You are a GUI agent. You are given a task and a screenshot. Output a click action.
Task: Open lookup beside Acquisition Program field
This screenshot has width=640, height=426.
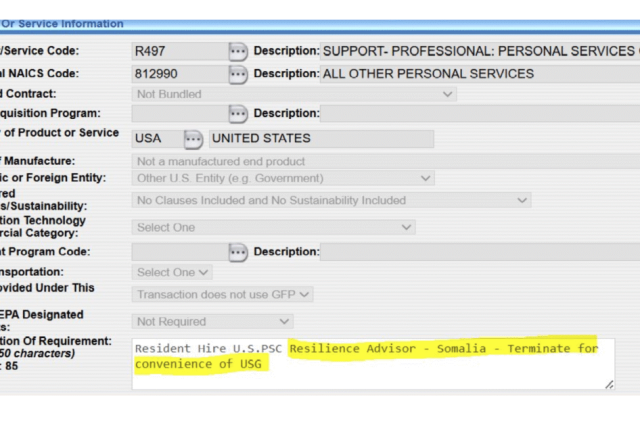click(238, 113)
